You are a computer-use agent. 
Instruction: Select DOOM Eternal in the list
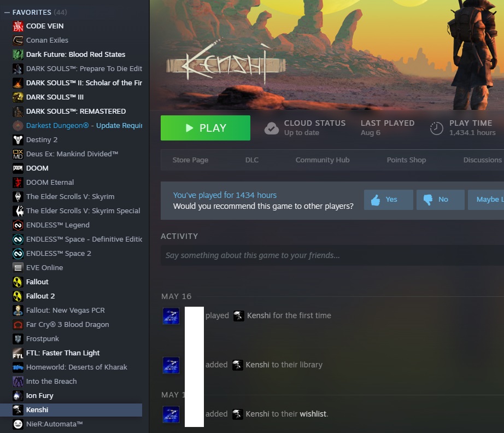(x=71, y=182)
